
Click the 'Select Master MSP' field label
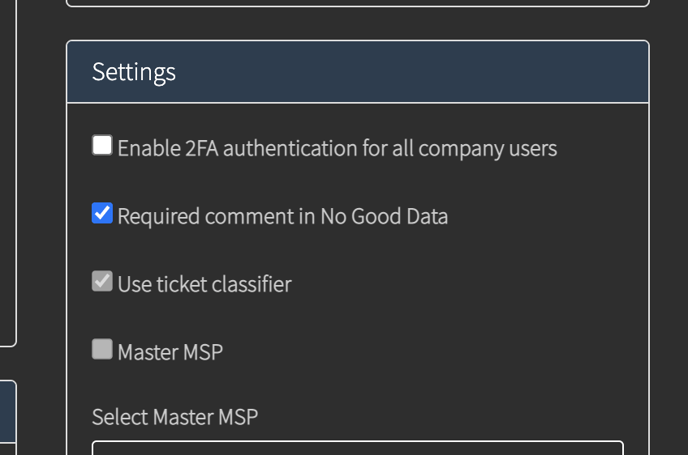click(x=175, y=417)
